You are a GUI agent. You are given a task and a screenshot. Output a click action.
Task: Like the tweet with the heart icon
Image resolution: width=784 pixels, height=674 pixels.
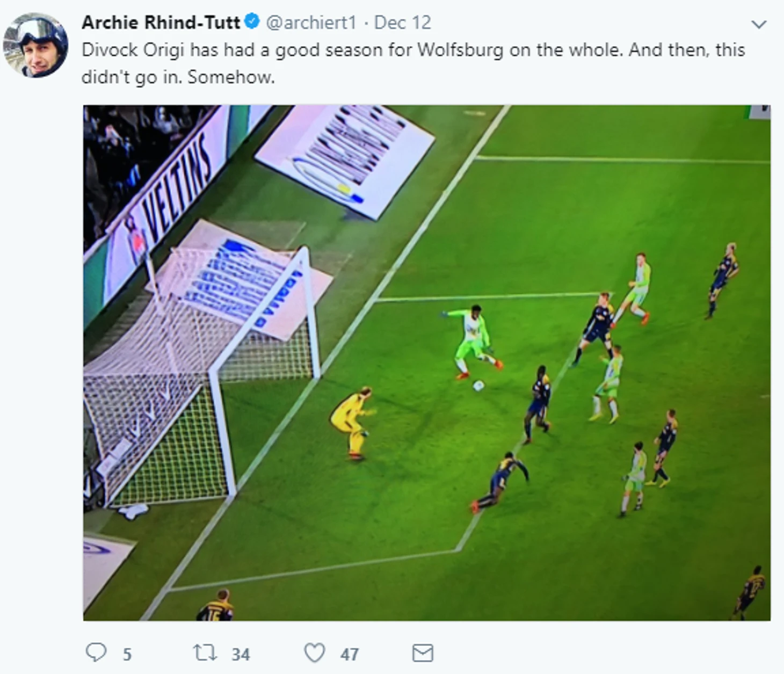pyautogui.click(x=315, y=653)
